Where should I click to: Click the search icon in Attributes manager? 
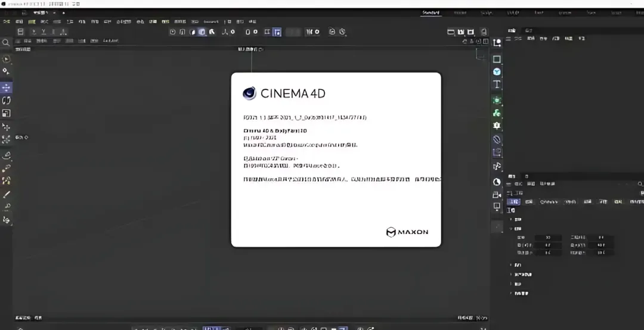[640, 184]
